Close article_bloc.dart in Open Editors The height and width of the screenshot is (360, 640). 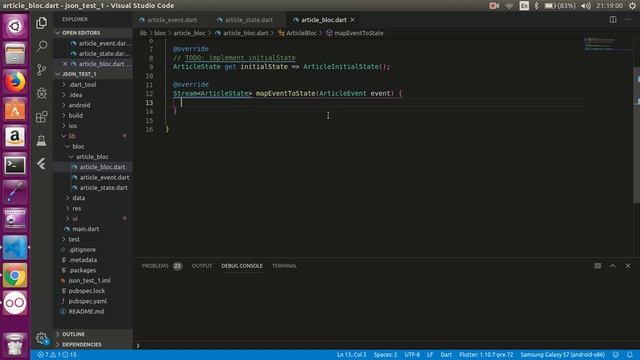click(x=65, y=64)
